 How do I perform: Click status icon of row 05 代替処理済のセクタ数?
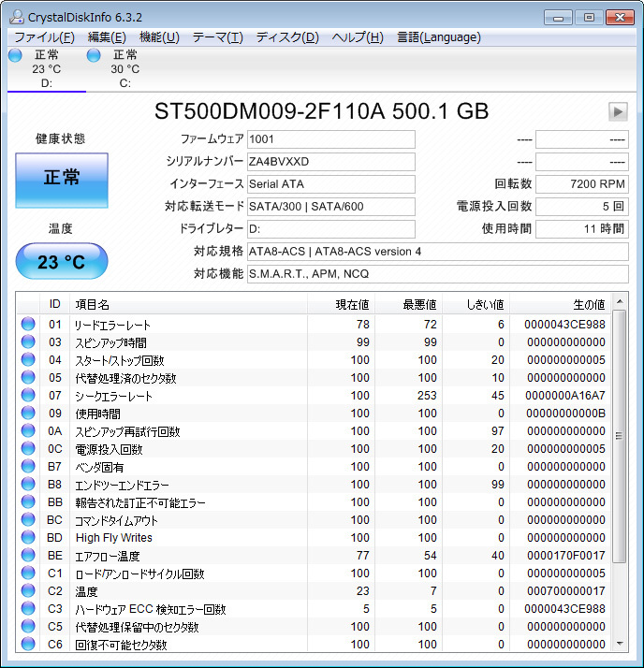coord(28,377)
